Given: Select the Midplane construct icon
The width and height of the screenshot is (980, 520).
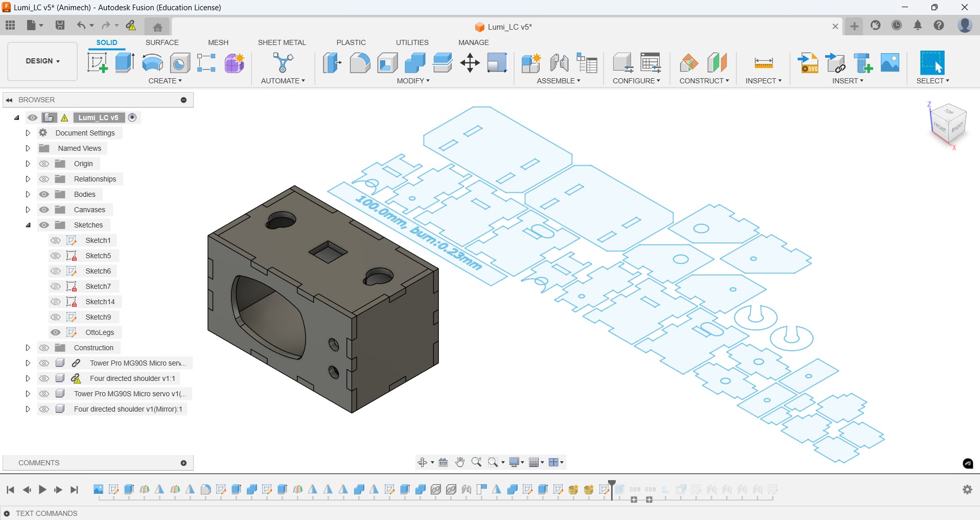Looking at the screenshot, I should [x=717, y=63].
